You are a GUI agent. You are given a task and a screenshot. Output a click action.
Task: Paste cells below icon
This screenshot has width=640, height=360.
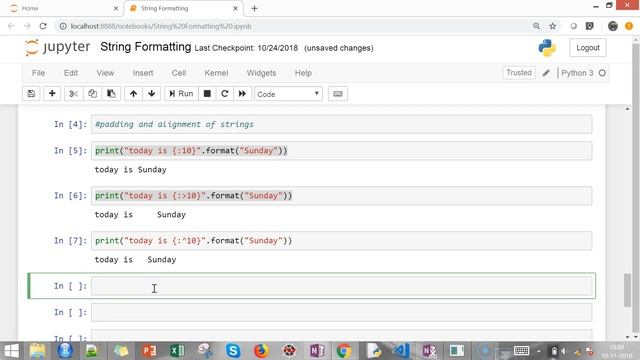coord(111,93)
